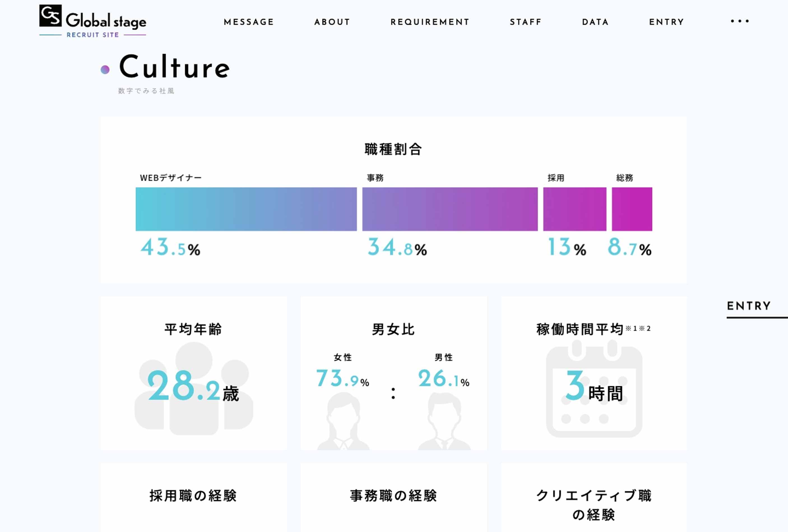Click the 事務 bar segment
This screenshot has height=532, width=788.
[450, 209]
